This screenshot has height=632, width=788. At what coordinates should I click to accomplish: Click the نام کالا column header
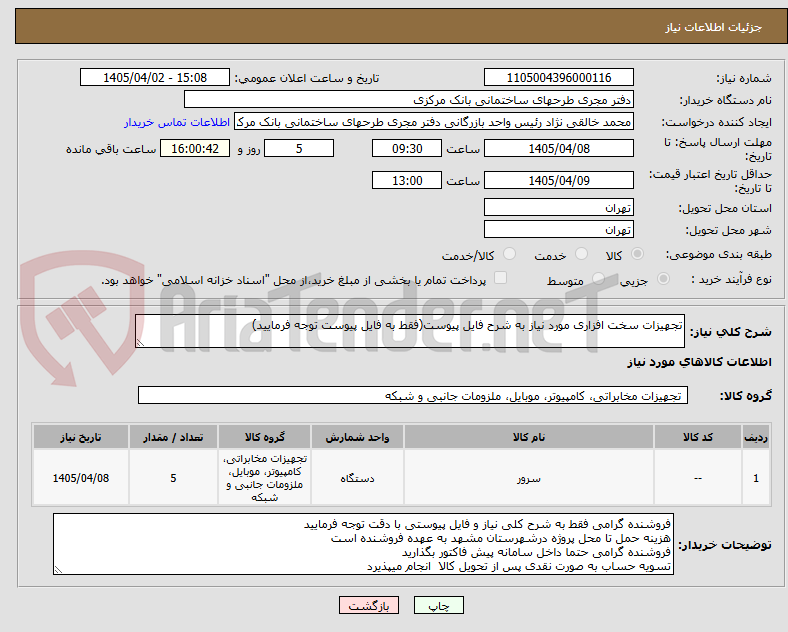[529, 437]
